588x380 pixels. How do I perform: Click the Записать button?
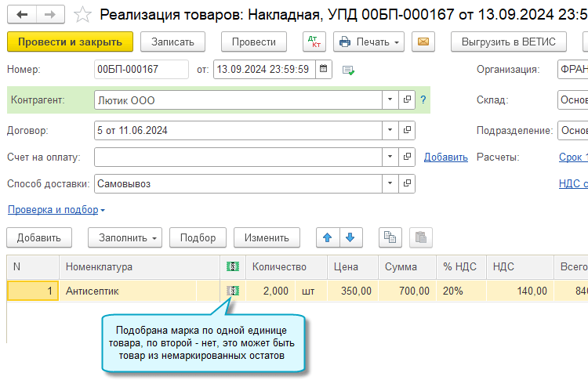(x=173, y=42)
